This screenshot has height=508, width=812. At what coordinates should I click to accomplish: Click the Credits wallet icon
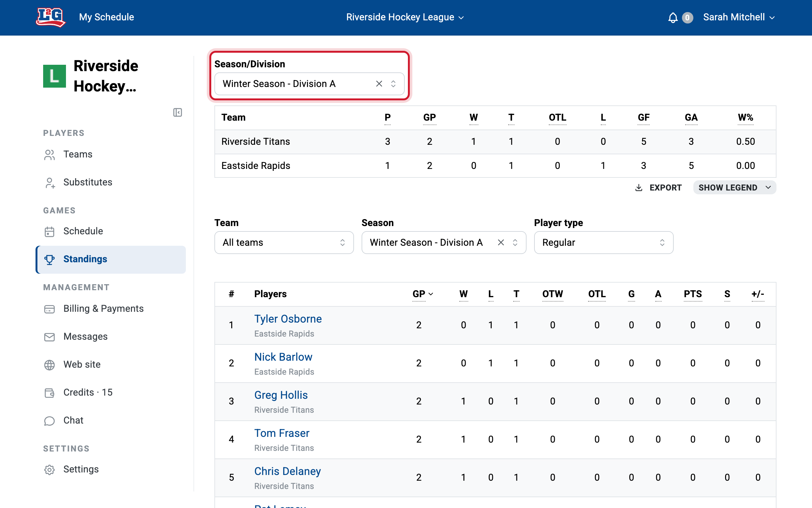click(x=49, y=393)
